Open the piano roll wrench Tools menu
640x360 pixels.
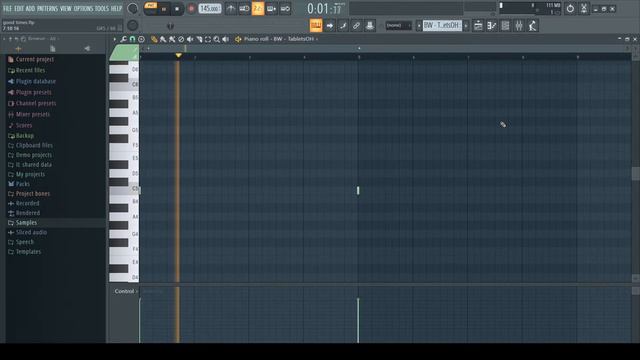tap(123, 39)
